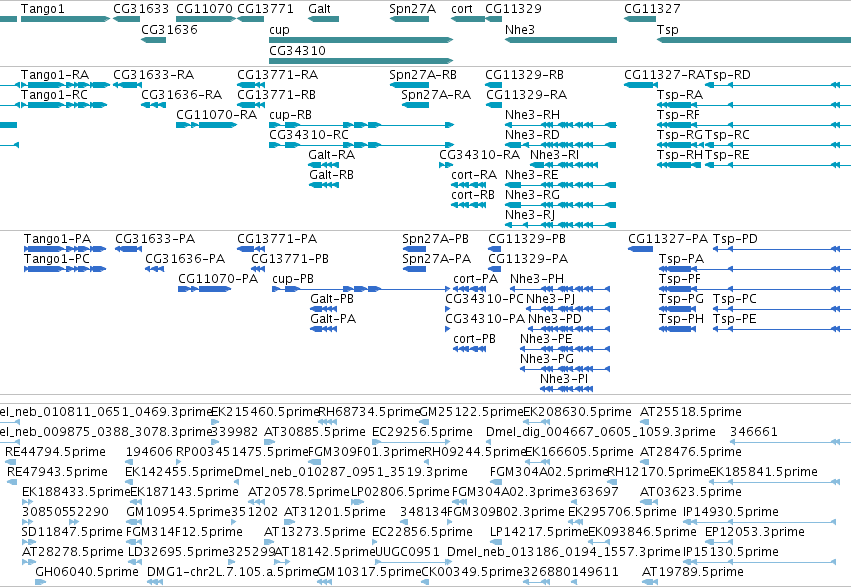Click transcript cort-RA
The height and width of the screenshot is (587, 851).
click(473, 175)
